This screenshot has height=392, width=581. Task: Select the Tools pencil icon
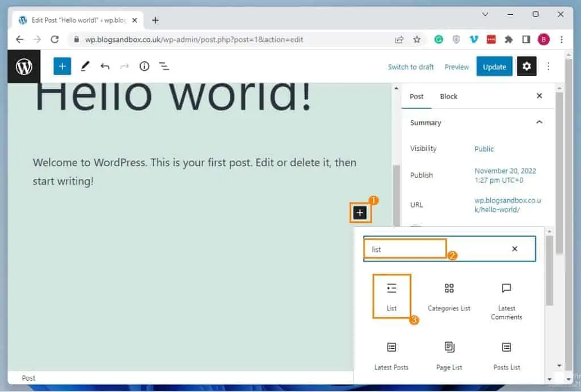(85, 66)
